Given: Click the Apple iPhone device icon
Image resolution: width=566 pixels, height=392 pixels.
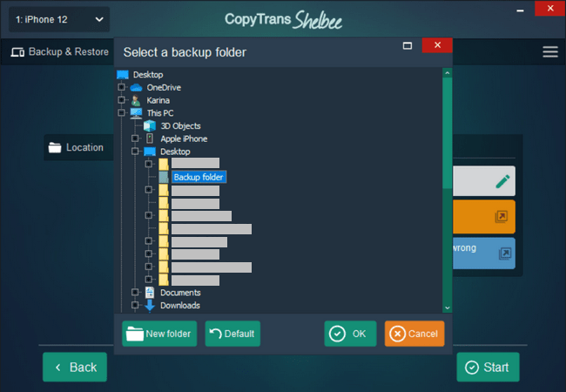Looking at the screenshot, I should [150, 139].
